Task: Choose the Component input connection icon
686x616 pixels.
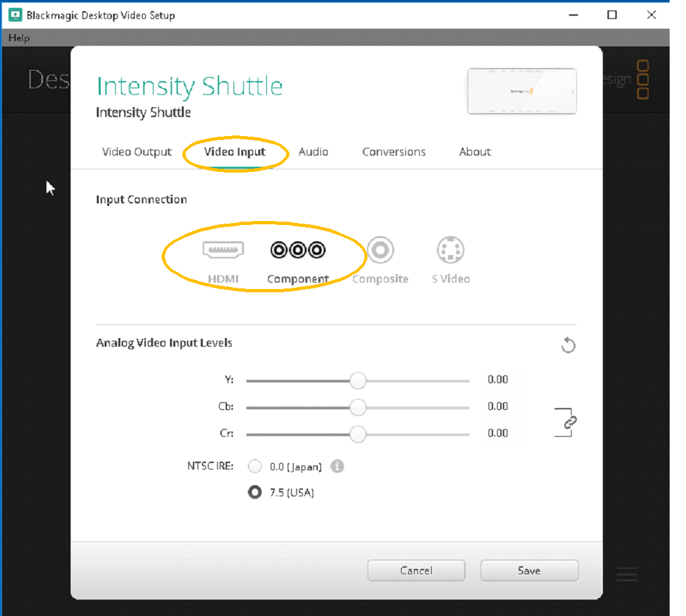Action: [298, 250]
